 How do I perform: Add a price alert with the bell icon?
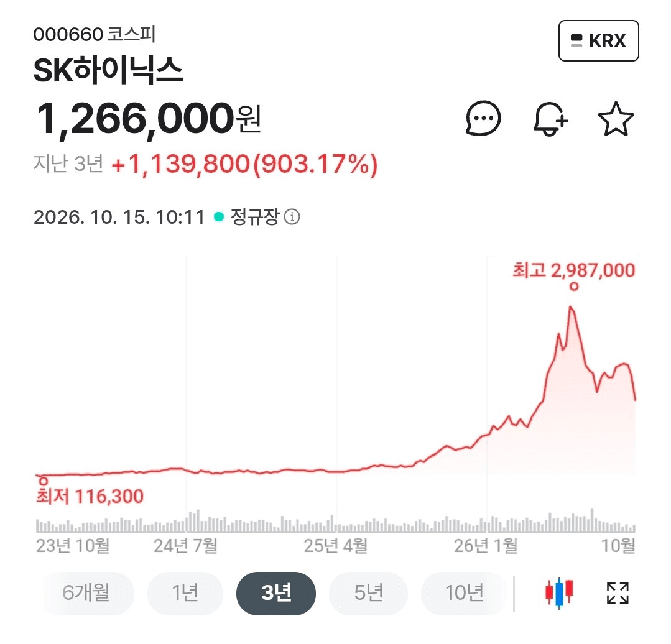[x=551, y=119]
